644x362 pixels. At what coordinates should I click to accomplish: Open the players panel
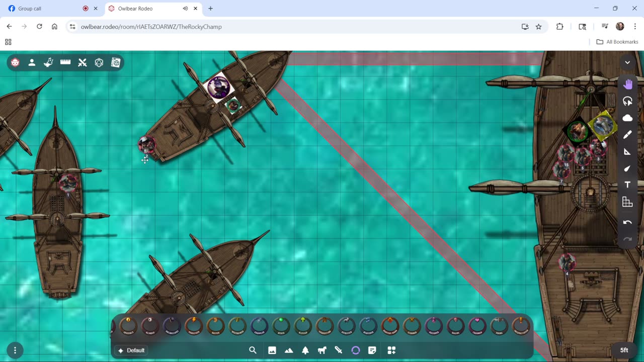tap(32, 62)
